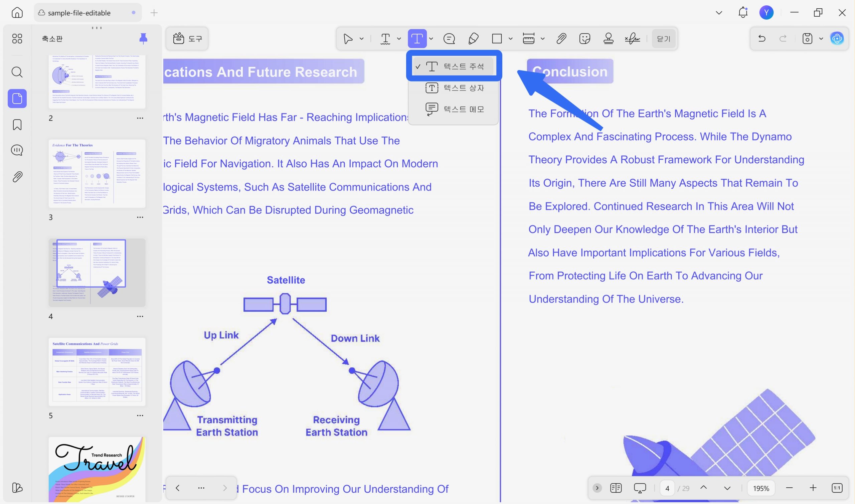Select the paperclip attachment tool in toolbar
Image resolution: width=855 pixels, height=504 pixels.
point(561,39)
